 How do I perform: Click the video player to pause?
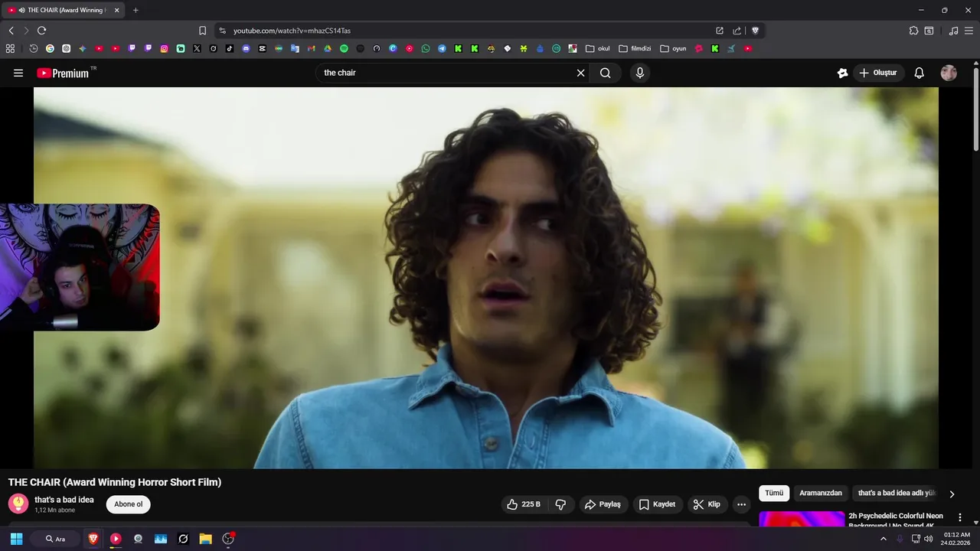(x=485, y=278)
